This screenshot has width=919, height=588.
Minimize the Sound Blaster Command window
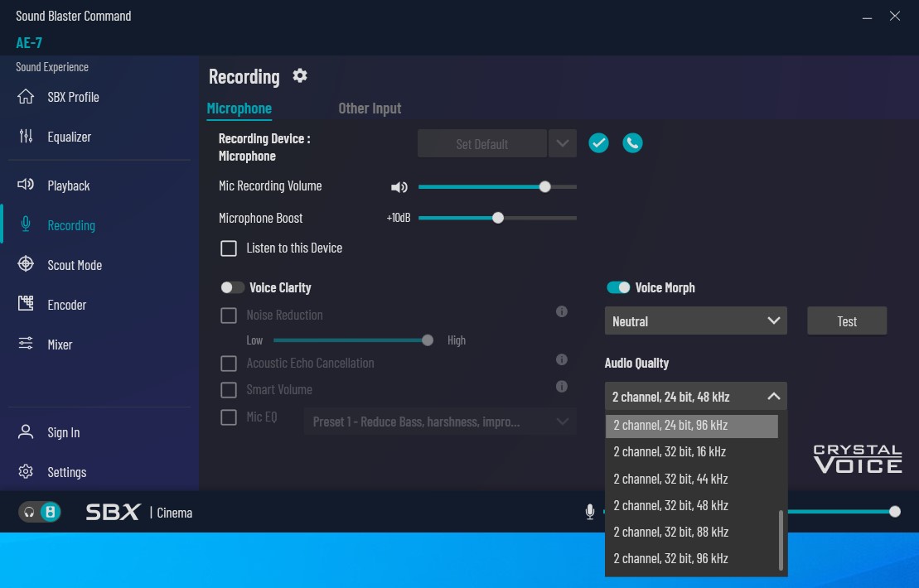click(867, 17)
